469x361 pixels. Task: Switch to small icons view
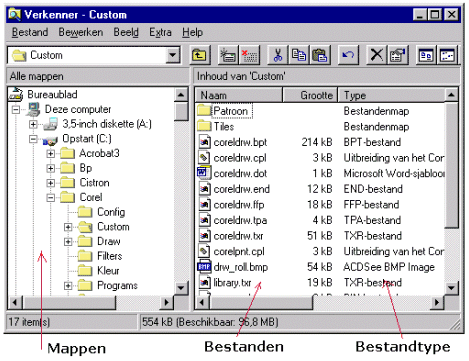pyautogui.click(x=447, y=55)
